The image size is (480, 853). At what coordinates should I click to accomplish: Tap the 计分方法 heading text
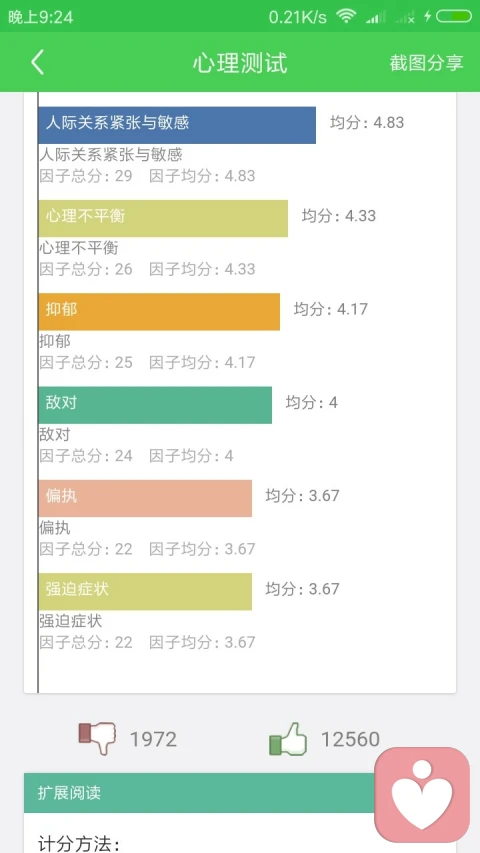79,843
